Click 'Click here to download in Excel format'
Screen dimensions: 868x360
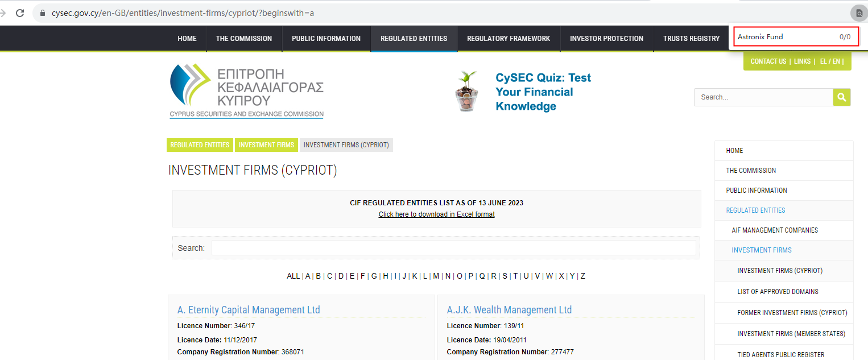[x=437, y=214]
